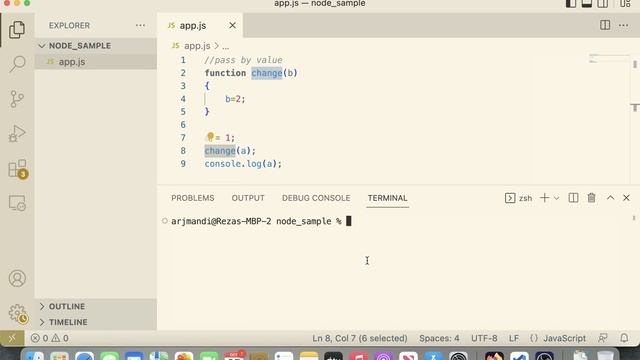Open the Source Control view

point(17,99)
